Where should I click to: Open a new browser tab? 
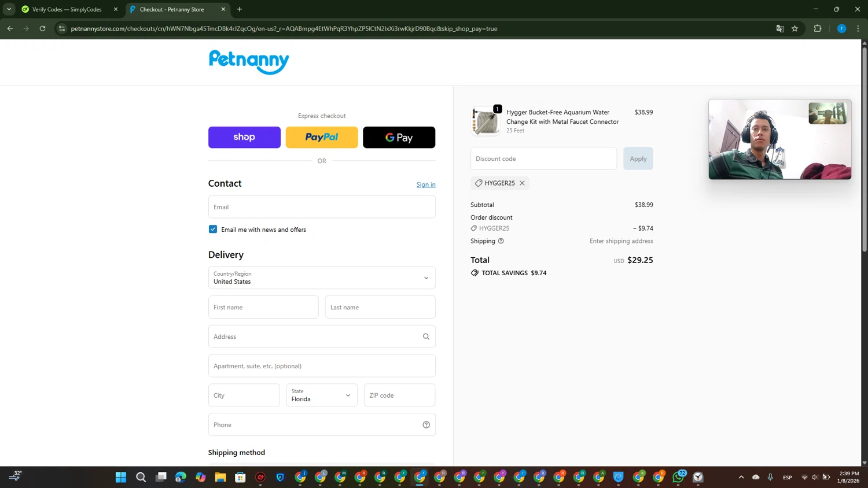tap(240, 9)
